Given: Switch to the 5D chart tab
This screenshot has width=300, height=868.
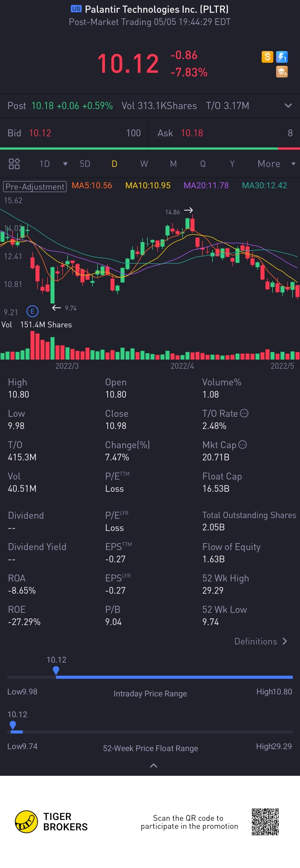Looking at the screenshot, I should [85, 164].
